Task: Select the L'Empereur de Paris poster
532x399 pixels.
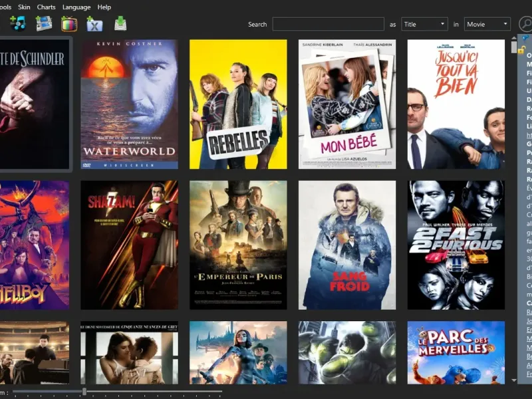Action: pos(238,245)
